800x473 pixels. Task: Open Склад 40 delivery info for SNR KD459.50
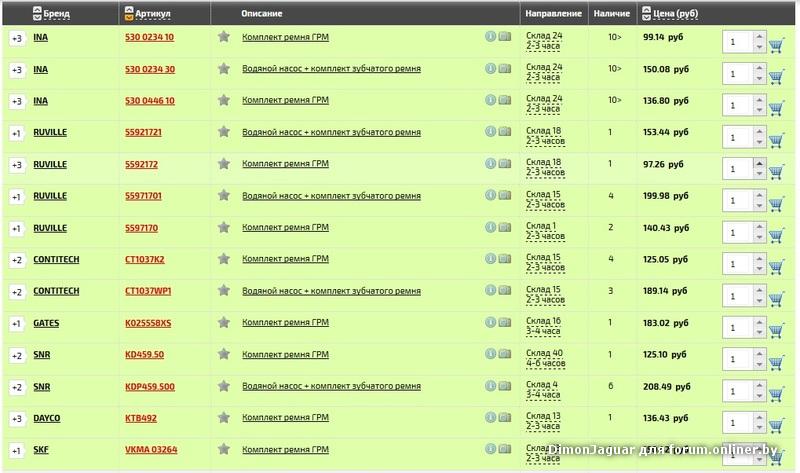coord(545,358)
